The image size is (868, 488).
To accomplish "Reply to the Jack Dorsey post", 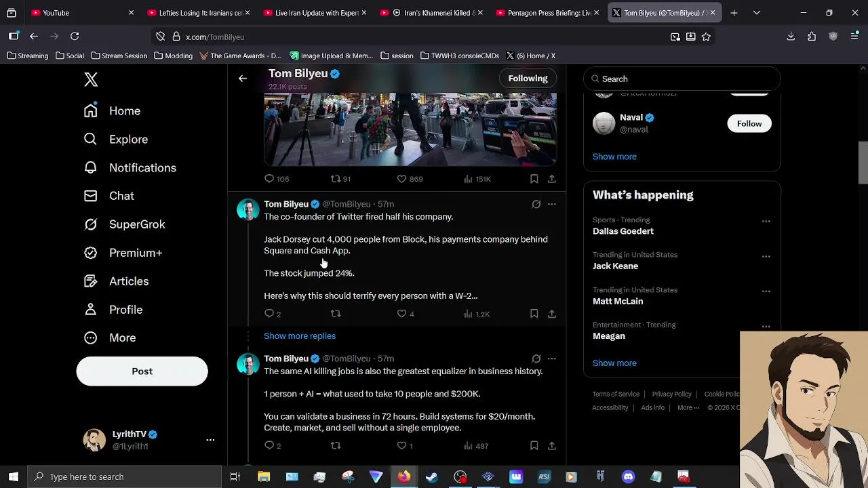I will (272, 314).
